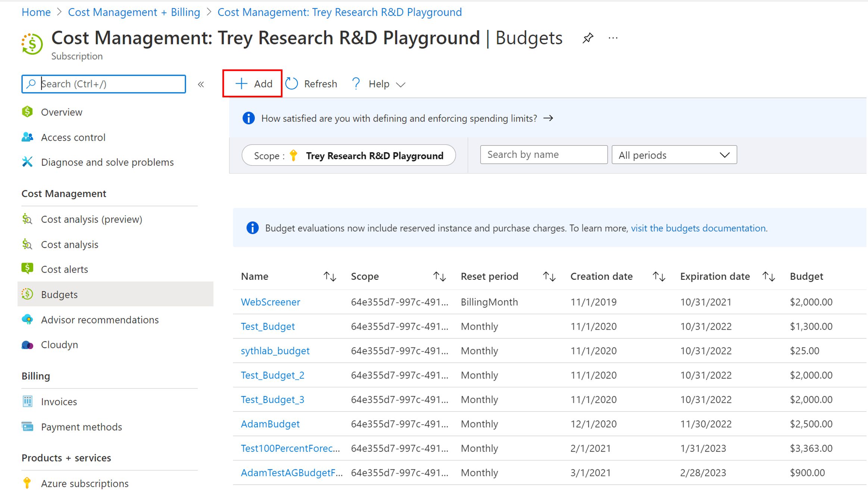Screen dimensions: 868x497
Task: Expand the Help menu
Action: 378,84
